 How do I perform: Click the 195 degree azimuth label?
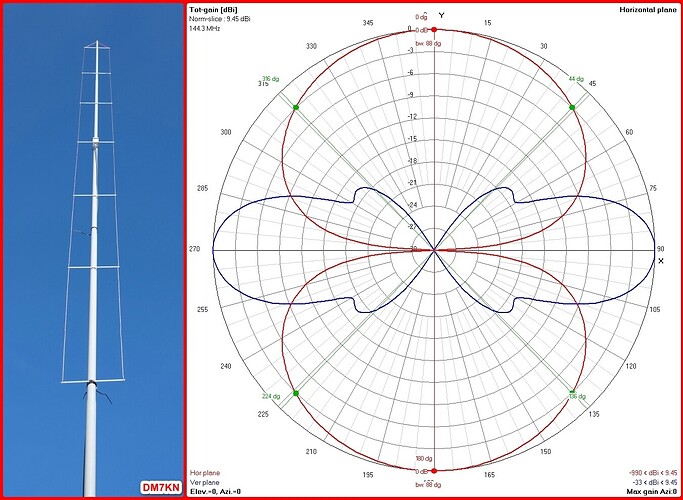pyautogui.click(x=368, y=475)
